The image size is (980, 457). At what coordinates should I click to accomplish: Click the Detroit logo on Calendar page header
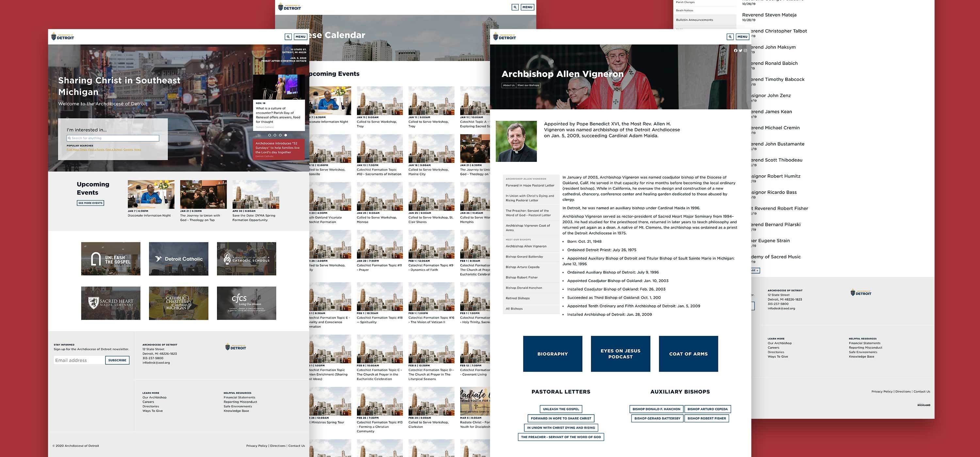pos(289,7)
